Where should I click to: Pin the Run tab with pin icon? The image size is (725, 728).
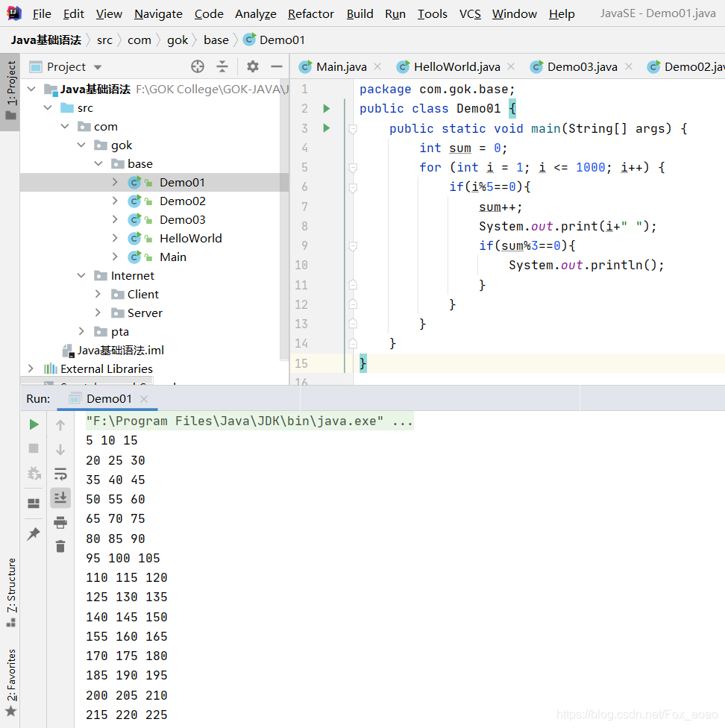click(x=34, y=534)
